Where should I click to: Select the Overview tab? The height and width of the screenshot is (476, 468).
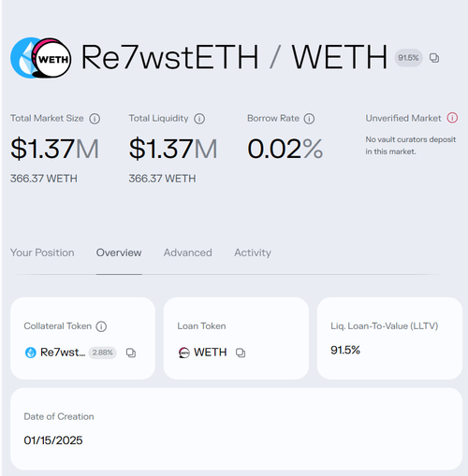click(119, 252)
